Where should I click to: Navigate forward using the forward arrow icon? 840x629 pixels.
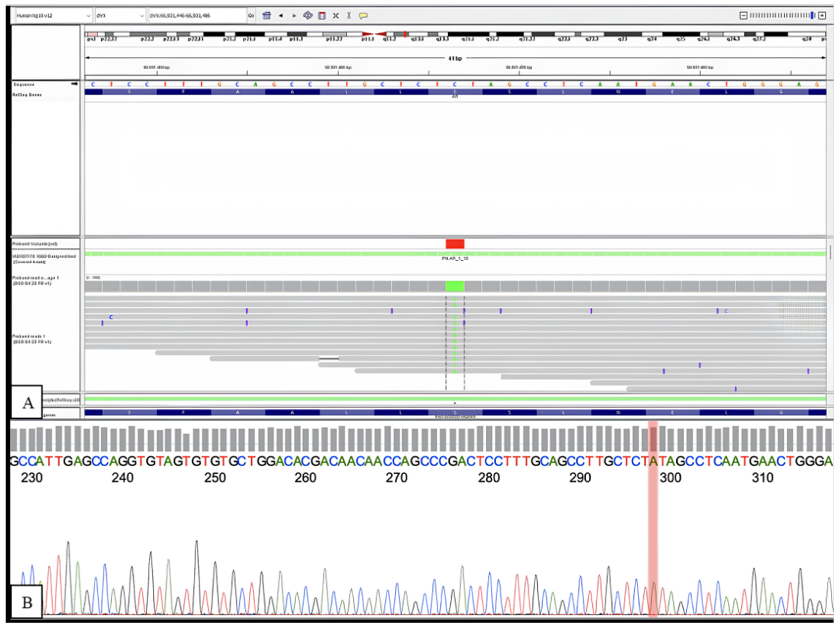[x=294, y=16]
